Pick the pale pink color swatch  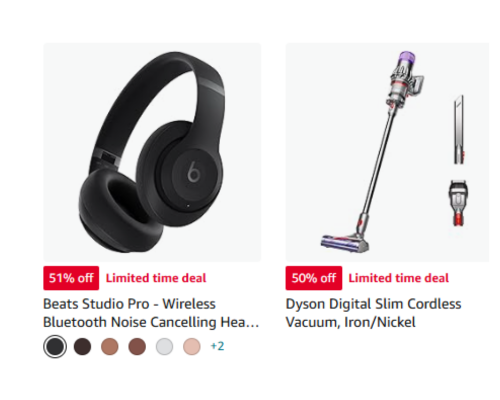tap(192, 347)
